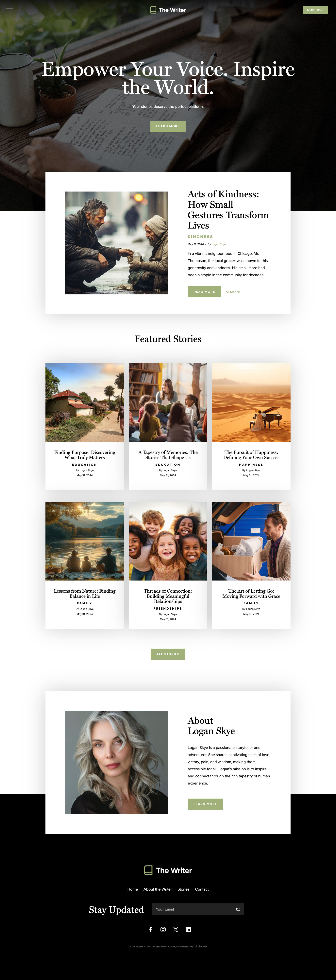Viewport: 336px width, 980px height.
Task: Click Read More on Acts of Kindness
Action: 204,292
